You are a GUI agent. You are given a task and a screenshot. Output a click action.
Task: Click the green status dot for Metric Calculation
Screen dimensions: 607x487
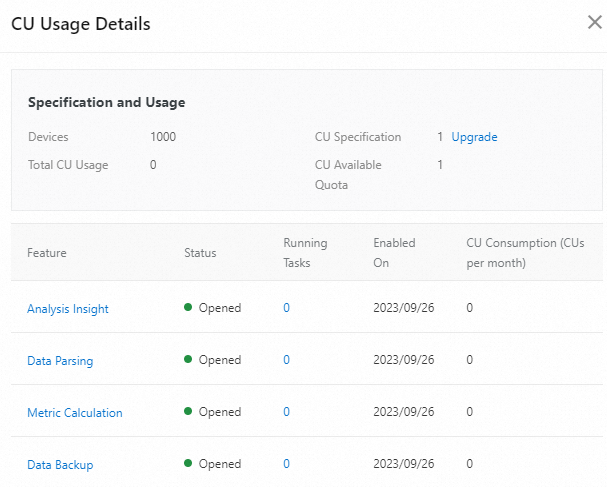[188, 412]
